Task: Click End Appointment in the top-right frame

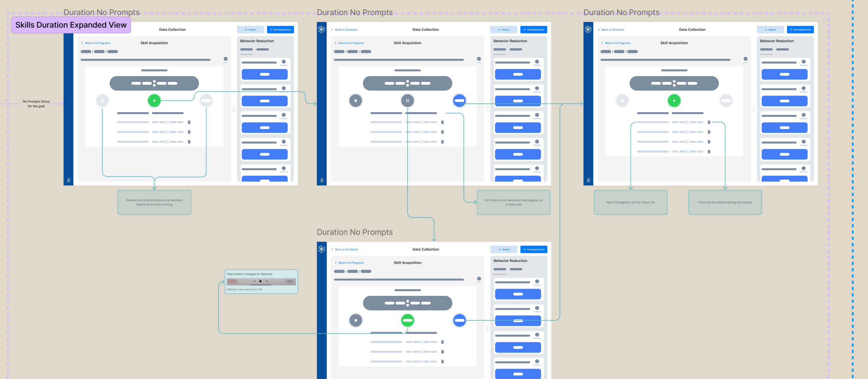Action: [x=800, y=30]
